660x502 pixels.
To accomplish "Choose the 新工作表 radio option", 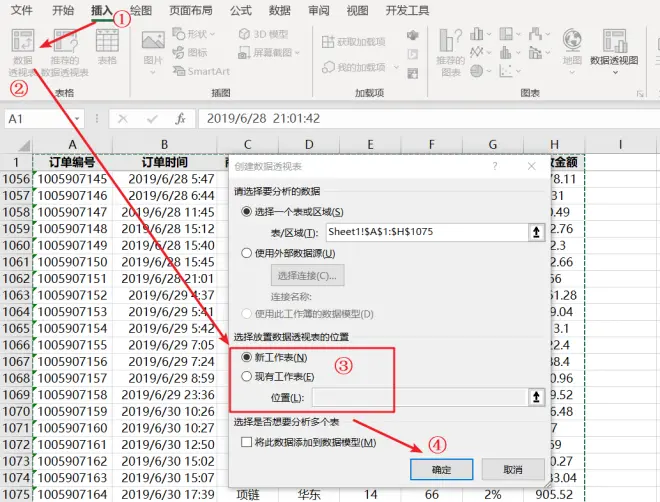I will [246, 357].
